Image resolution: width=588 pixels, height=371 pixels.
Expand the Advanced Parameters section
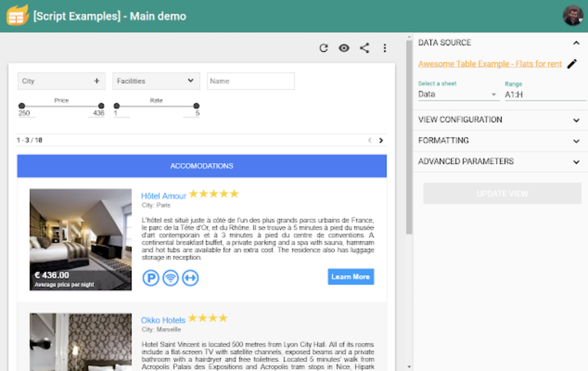pyautogui.click(x=500, y=162)
